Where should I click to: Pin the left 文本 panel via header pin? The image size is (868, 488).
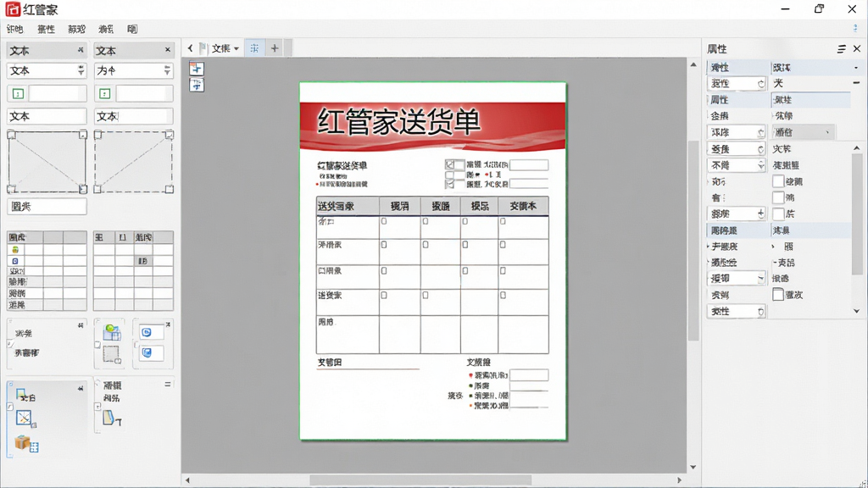81,50
